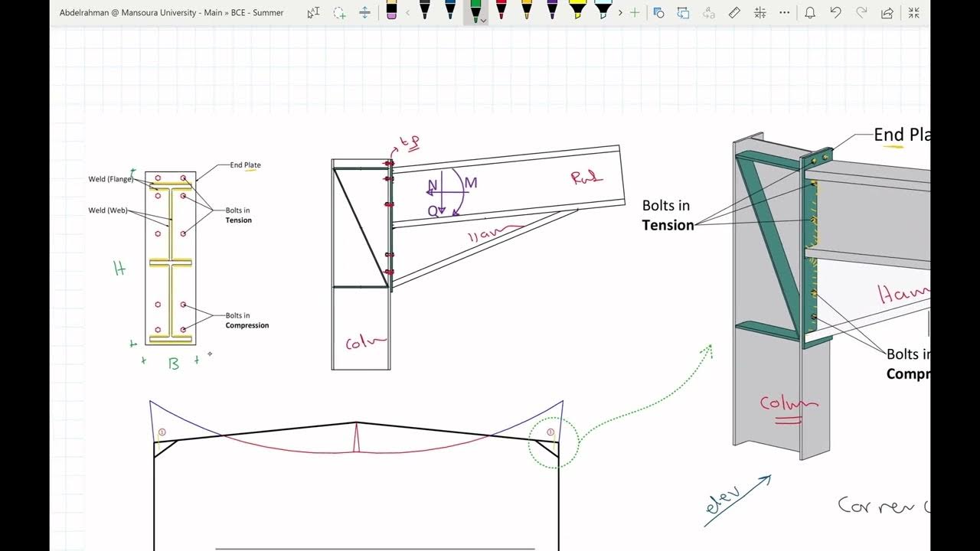Open the green pen options dropdown
The image size is (980, 551).
(x=484, y=20)
